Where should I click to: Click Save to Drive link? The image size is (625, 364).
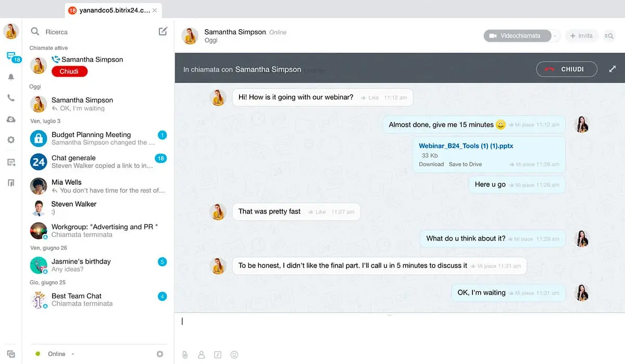[465, 164]
